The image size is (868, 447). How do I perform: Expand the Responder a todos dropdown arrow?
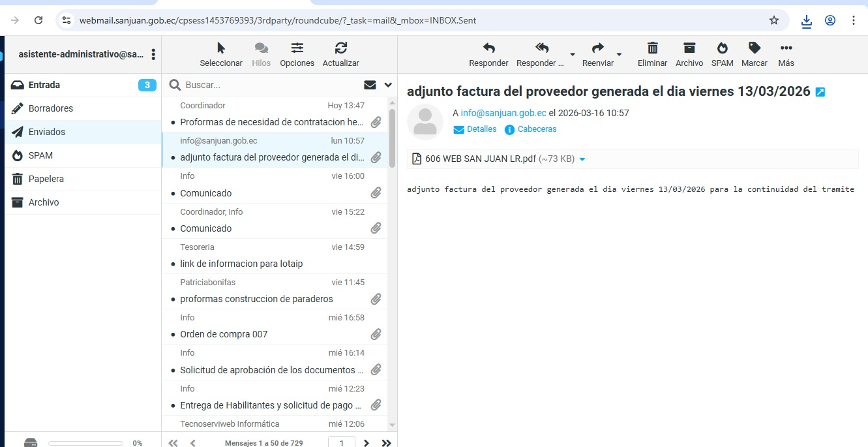tap(572, 54)
